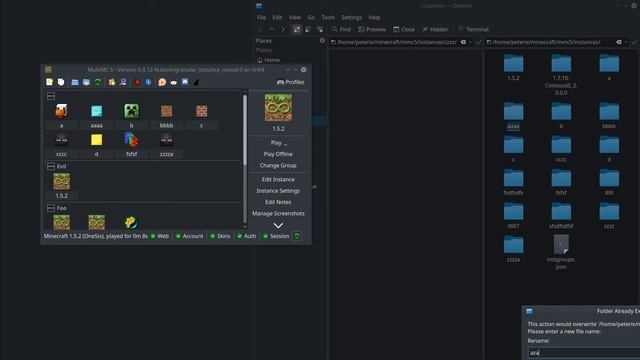The image size is (640, 360).
Task: Click the status refresh icon beside Session
Action: (x=297, y=236)
